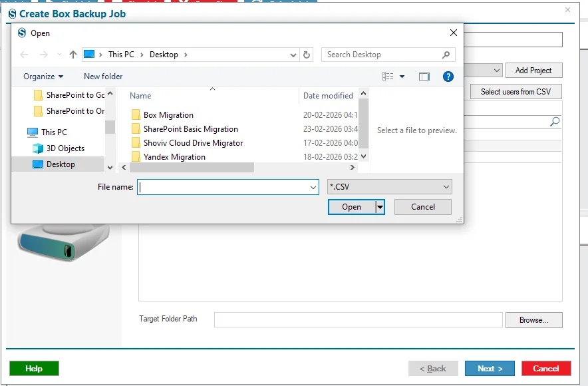Screen dimensions: 588x386
Task: Select Desktop in navigation tree
Action: pyautogui.click(x=58, y=164)
